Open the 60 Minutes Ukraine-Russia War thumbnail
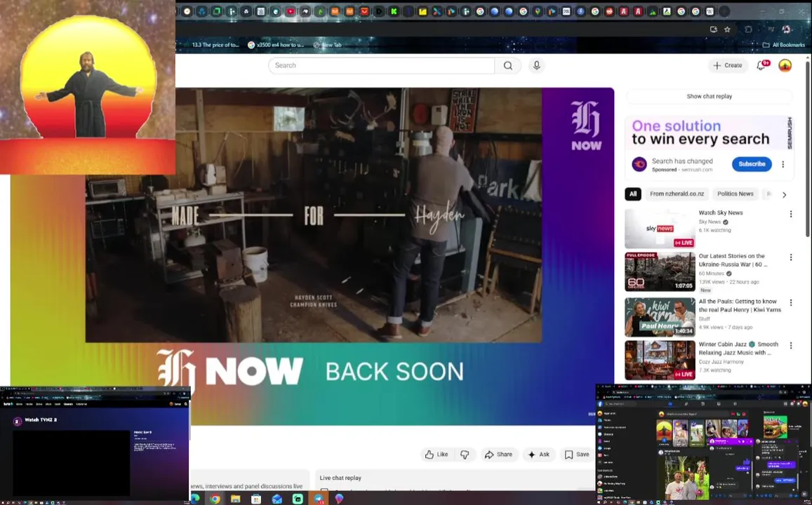Screen dimensions: 812x505 [660, 271]
